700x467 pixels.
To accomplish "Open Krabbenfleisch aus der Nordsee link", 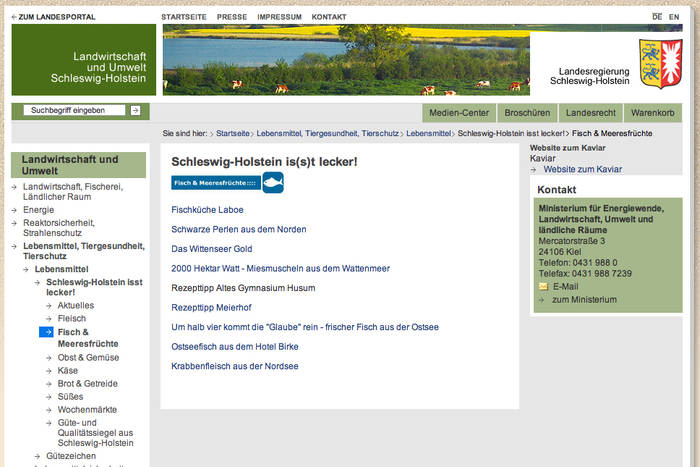I will click(234, 366).
